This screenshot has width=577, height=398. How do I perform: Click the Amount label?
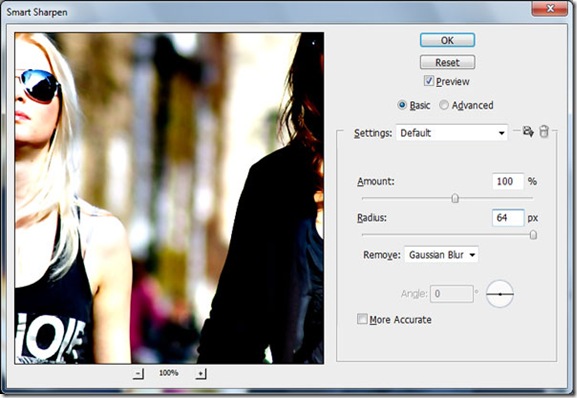[376, 181]
